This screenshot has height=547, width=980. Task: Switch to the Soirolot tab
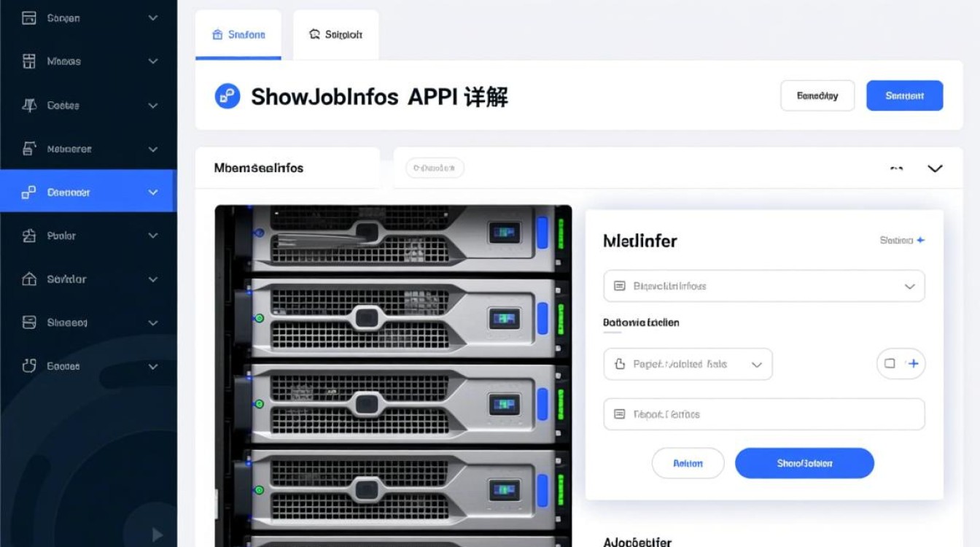(335, 34)
